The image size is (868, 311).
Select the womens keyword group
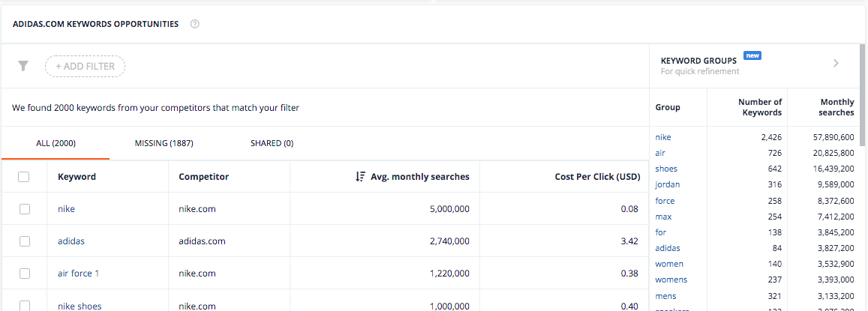(x=671, y=280)
